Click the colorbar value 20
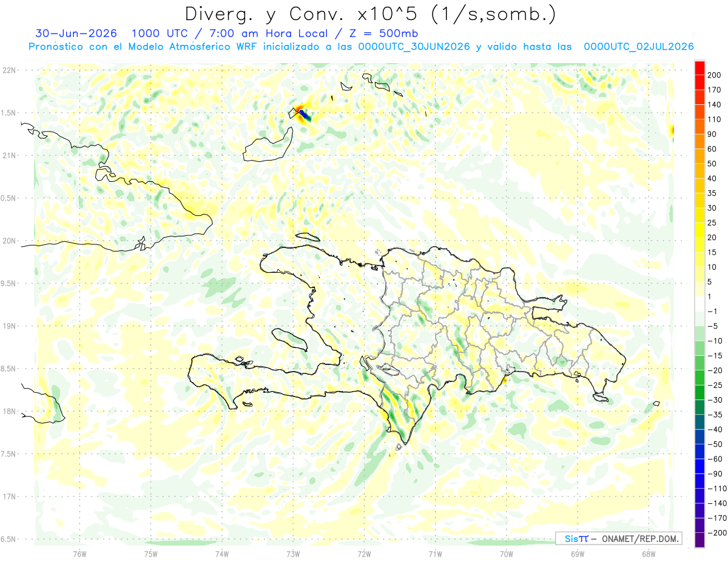728x562 pixels. tap(713, 238)
